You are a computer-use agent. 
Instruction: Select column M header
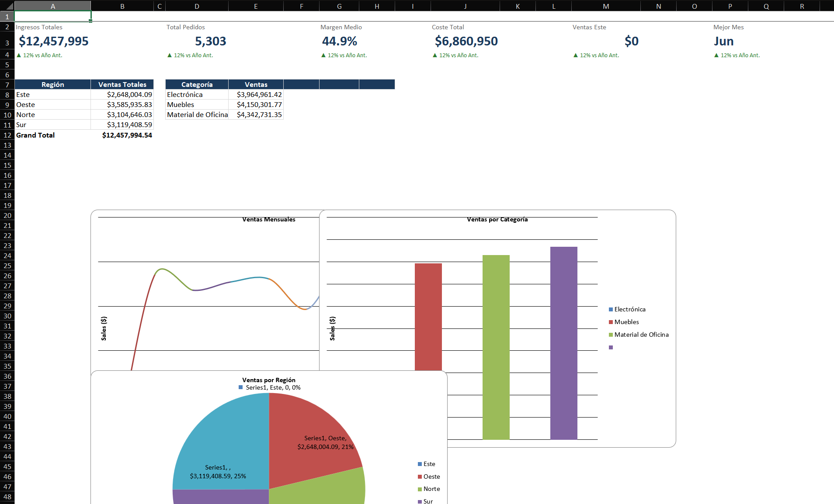[606, 6]
